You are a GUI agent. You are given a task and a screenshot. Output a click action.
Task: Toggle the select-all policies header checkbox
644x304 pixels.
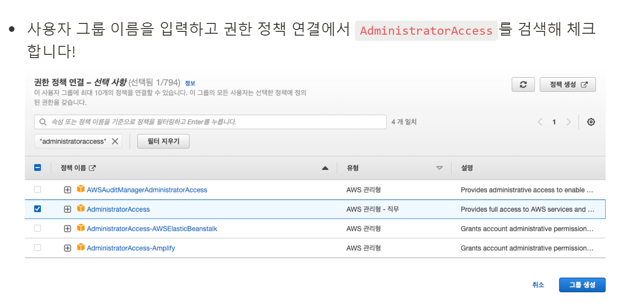(x=38, y=168)
